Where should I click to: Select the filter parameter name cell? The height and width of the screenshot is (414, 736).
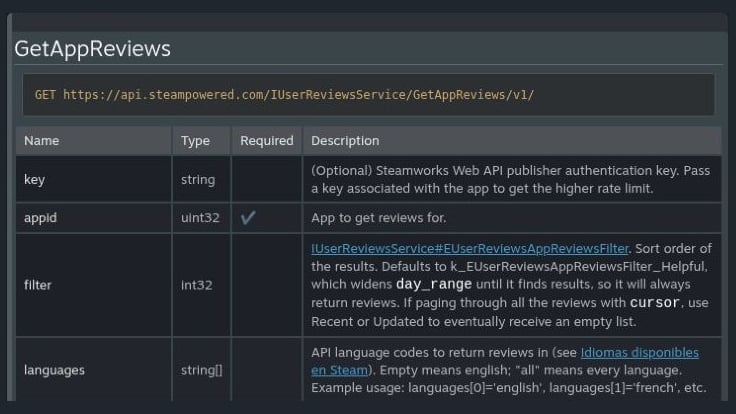pyautogui.click(x=93, y=285)
